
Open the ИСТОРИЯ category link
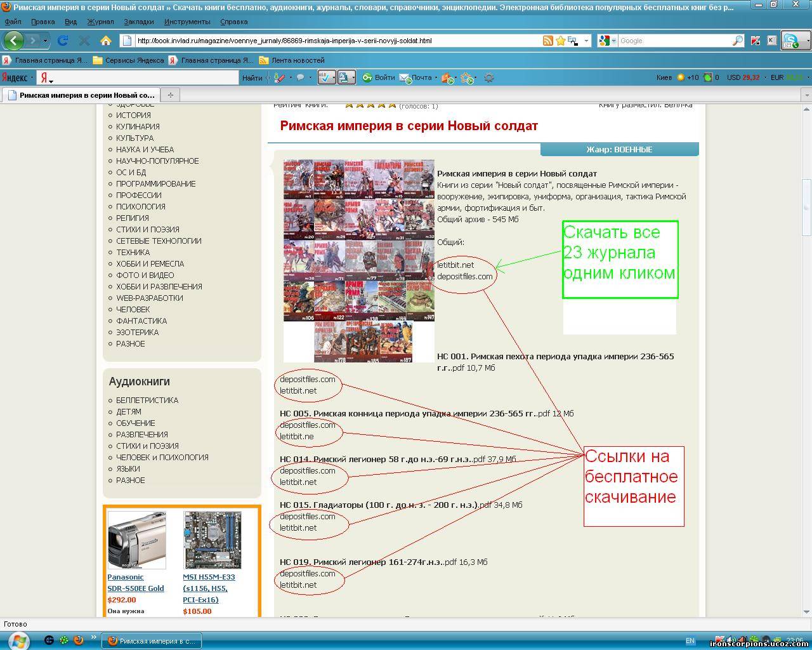133,115
